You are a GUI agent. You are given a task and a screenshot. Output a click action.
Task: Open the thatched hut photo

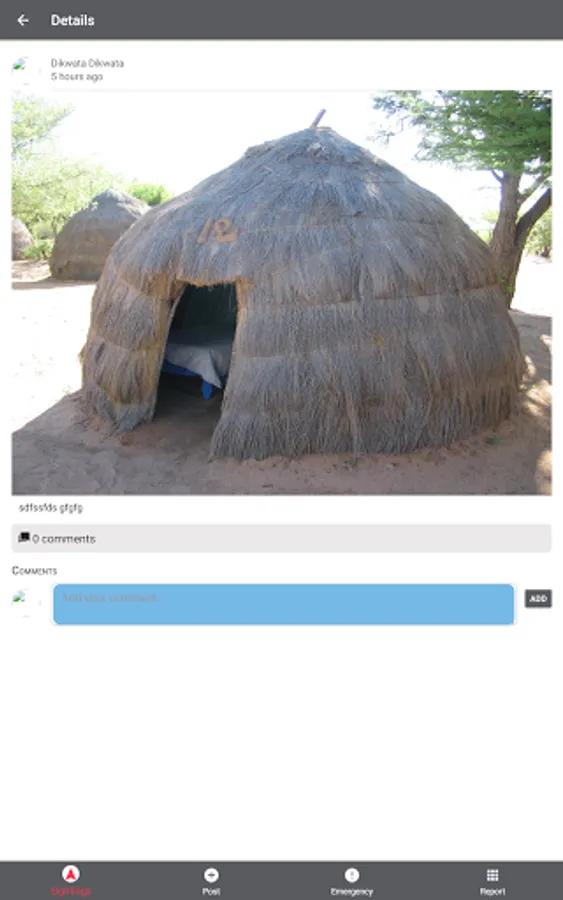(x=282, y=292)
